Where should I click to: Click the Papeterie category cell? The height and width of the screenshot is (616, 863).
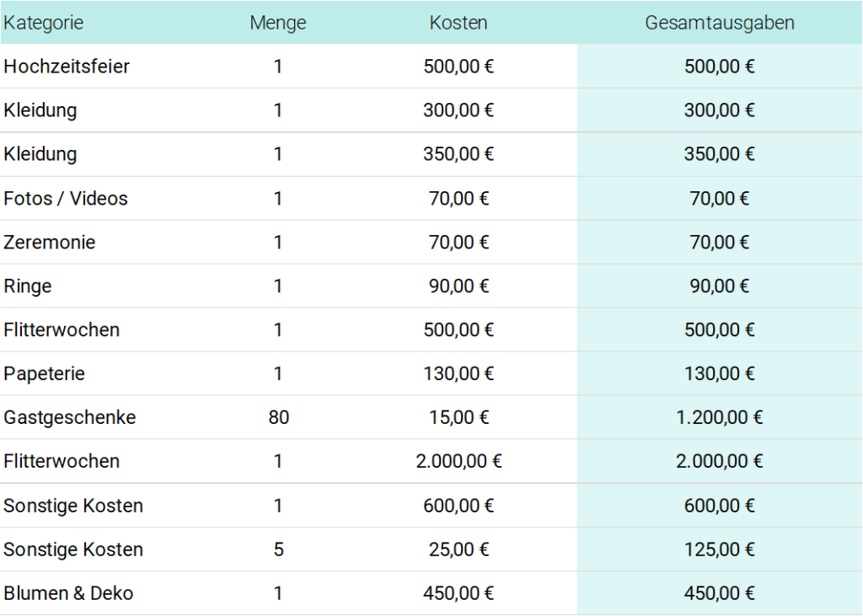click(45, 374)
